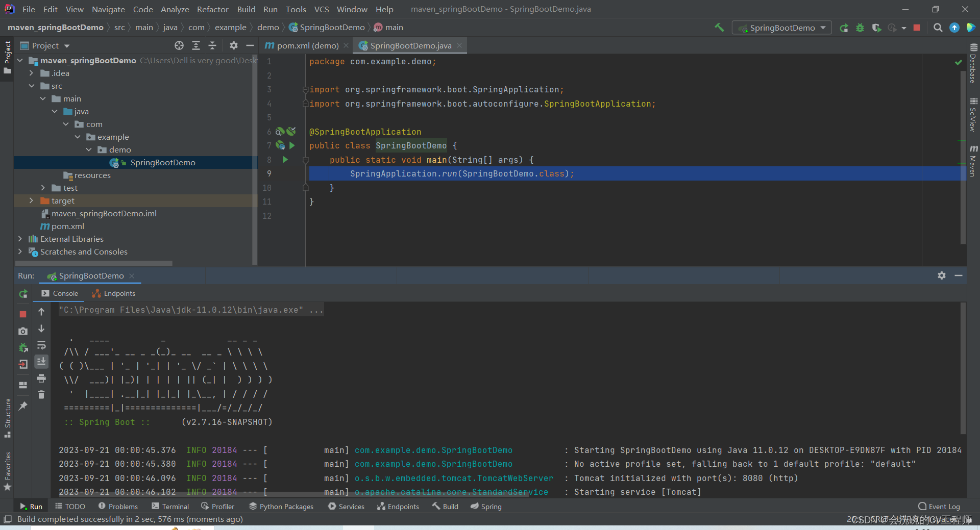Close the SpringBootDemo.java editor tab

click(x=459, y=45)
